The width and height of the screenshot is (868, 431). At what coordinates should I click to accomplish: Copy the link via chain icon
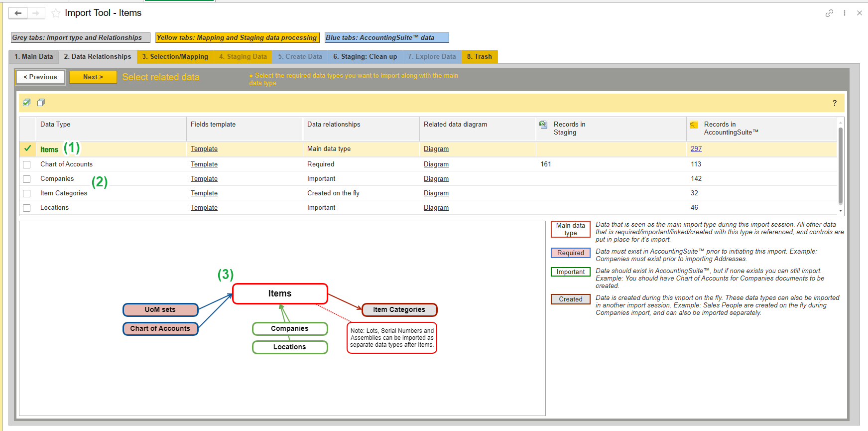point(829,13)
